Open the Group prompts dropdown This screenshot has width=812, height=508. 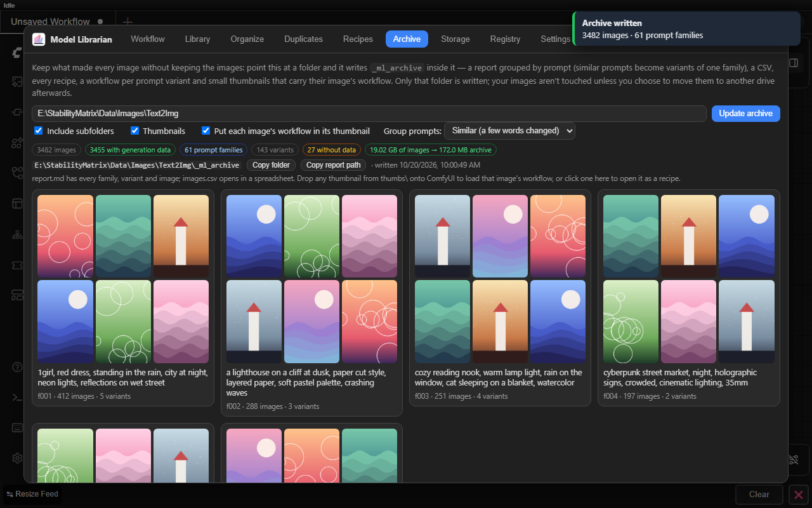point(509,131)
